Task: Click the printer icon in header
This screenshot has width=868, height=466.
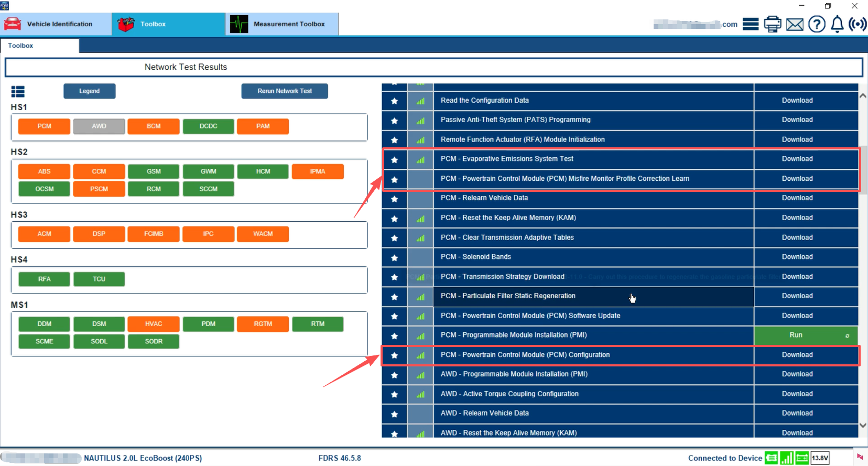Action: (773, 24)
